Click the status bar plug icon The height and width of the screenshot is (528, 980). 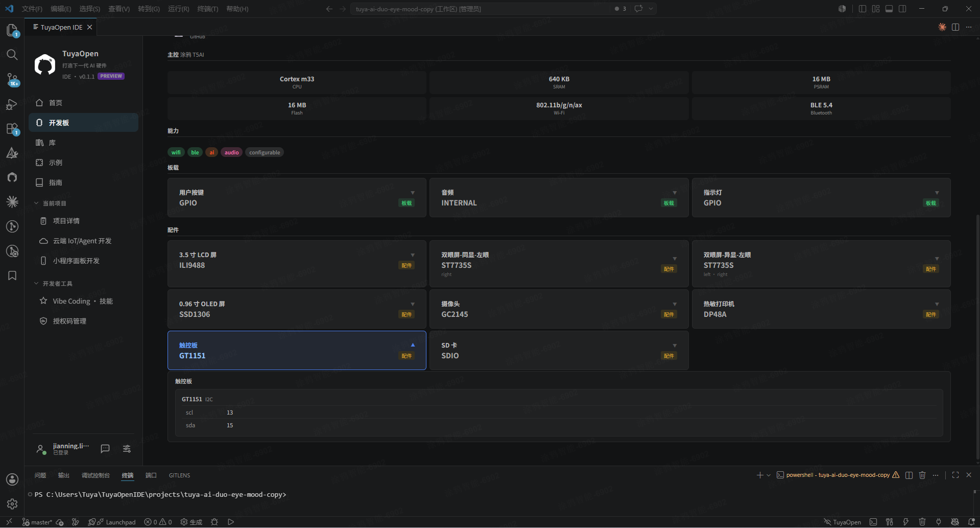[x=939, y=522]
